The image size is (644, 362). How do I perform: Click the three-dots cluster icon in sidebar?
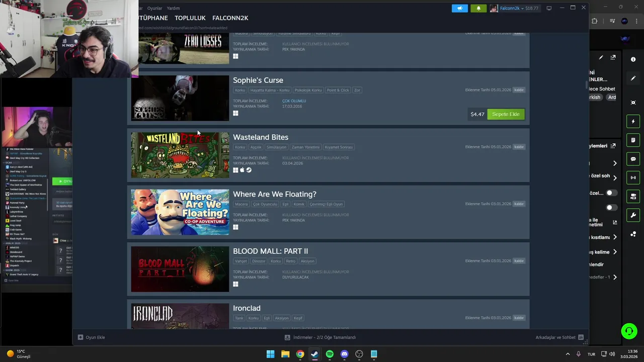tap(633, 234)
